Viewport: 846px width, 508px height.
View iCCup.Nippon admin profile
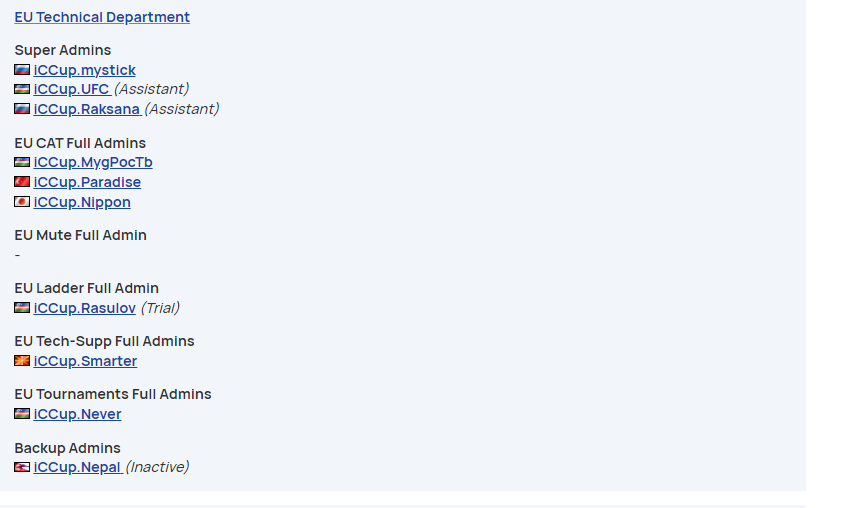click(x=82, y=202)
